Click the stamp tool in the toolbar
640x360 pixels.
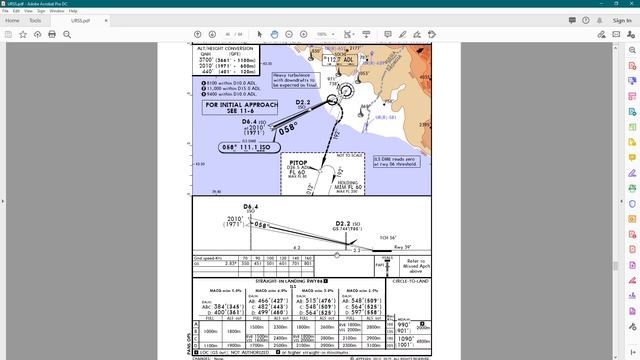click(432, 34)
